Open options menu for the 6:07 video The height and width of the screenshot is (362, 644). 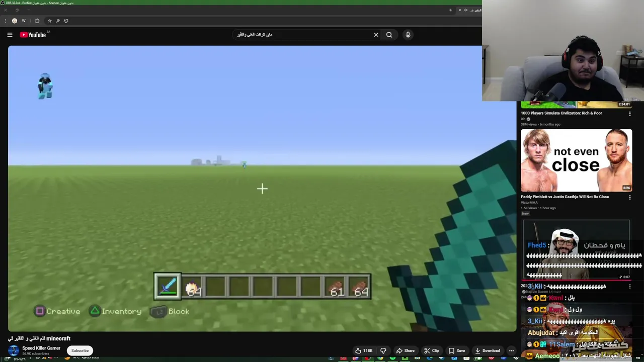coord(630,287)
